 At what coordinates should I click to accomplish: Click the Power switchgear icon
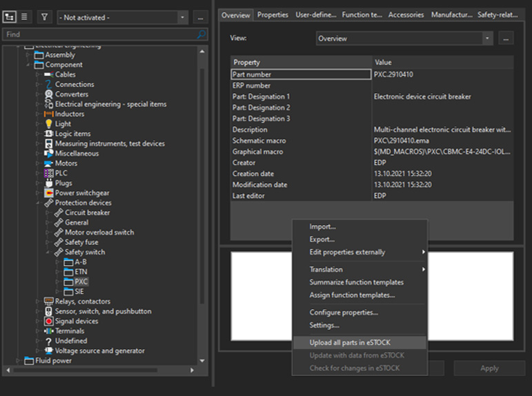pos(48,193)
